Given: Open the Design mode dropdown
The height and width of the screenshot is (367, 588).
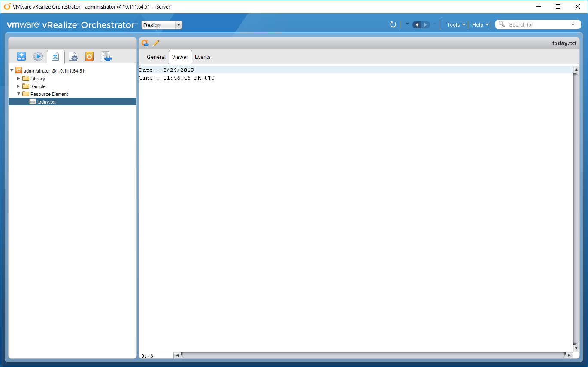Looking at the screenshot, I should pyautogui.click(x=162, y=25).
